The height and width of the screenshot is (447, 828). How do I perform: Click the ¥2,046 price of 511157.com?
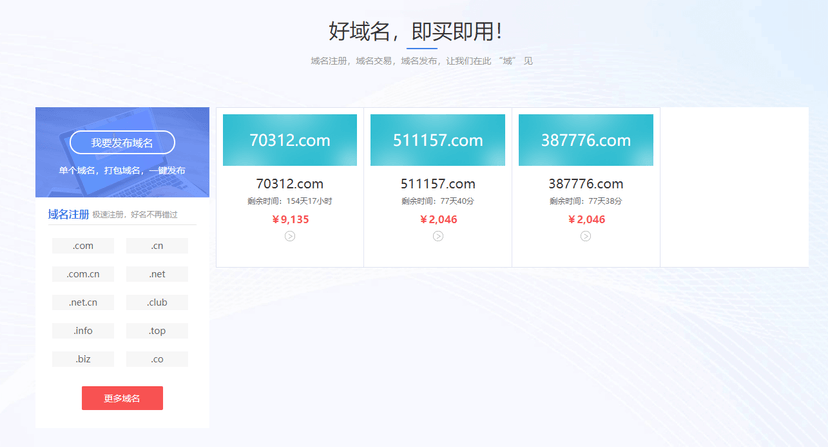click(438, 219)
